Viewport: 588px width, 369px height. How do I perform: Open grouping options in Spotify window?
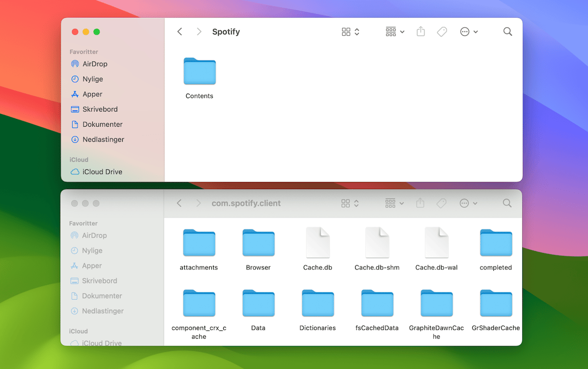395,31
